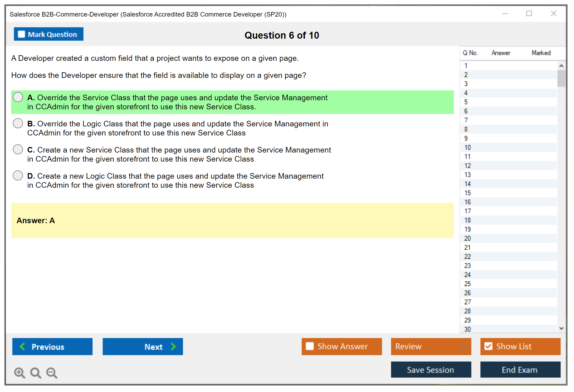
Task: Expand the Review dropdown menu
Action: point(463,346)
